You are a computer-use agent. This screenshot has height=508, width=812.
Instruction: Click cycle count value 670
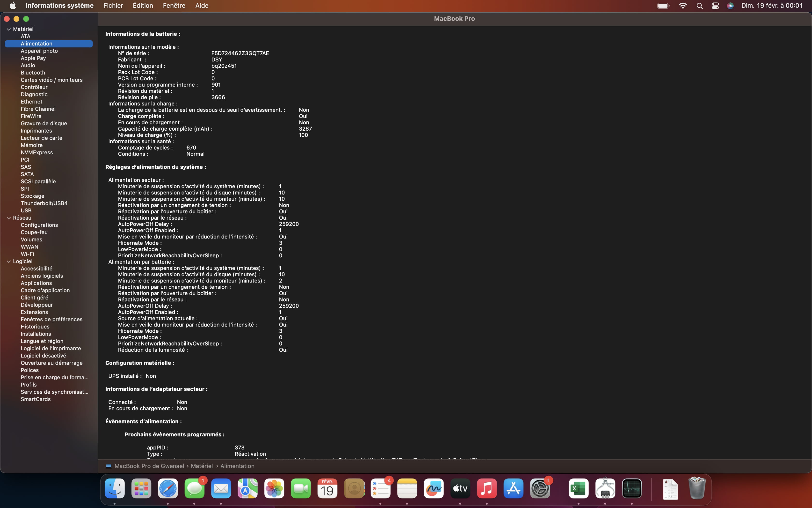[191, 148]
